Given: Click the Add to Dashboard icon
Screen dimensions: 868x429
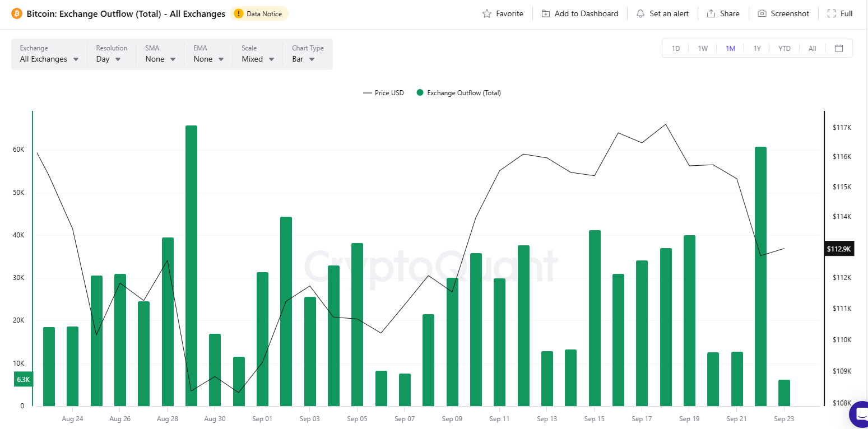Looking at the screenshot, I should coord(545,13).
